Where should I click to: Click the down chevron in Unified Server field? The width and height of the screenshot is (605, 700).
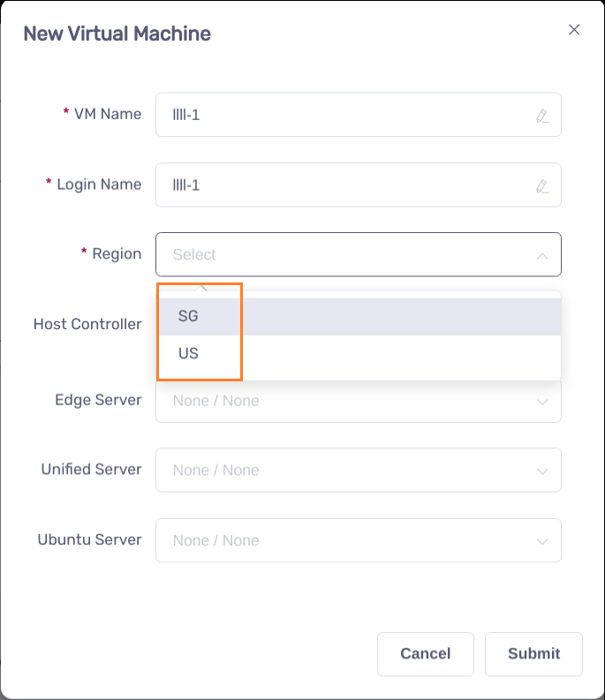click(x=542, y=470)
